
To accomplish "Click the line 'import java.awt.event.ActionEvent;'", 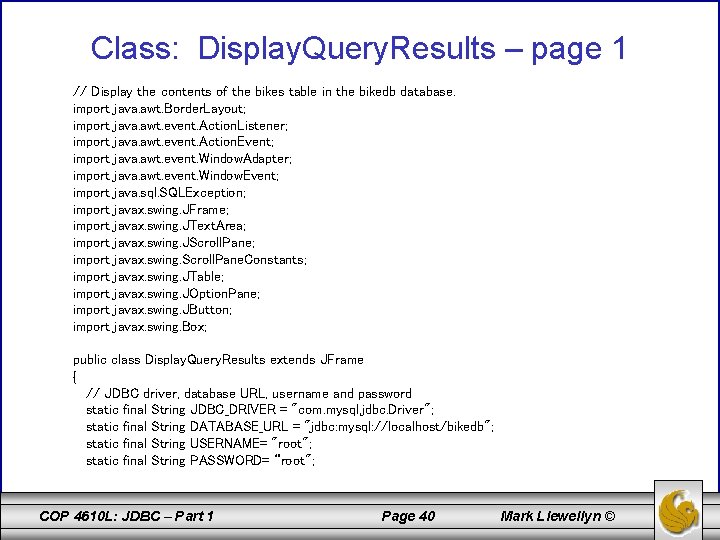I will click(173, 142).
